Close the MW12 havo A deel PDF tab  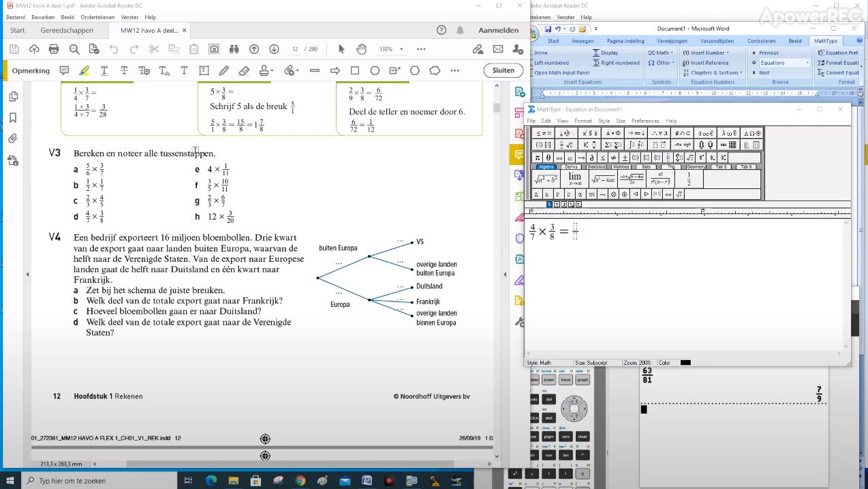185,30
